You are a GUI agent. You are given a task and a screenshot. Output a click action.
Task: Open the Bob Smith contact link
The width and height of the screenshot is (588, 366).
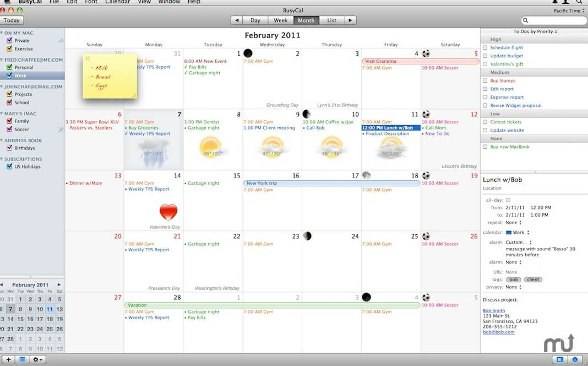[494, 310]
